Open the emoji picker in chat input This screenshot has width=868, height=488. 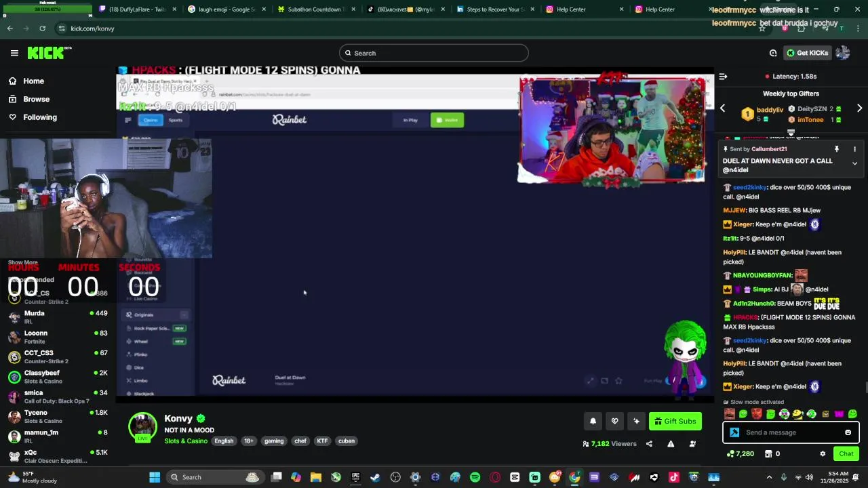[x=848, y=432]
